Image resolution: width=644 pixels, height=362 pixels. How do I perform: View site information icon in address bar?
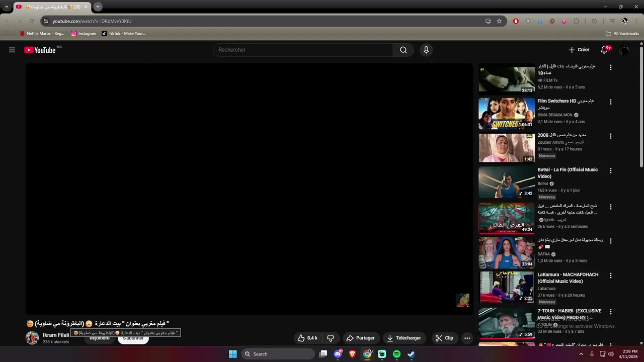click(46, 21)
